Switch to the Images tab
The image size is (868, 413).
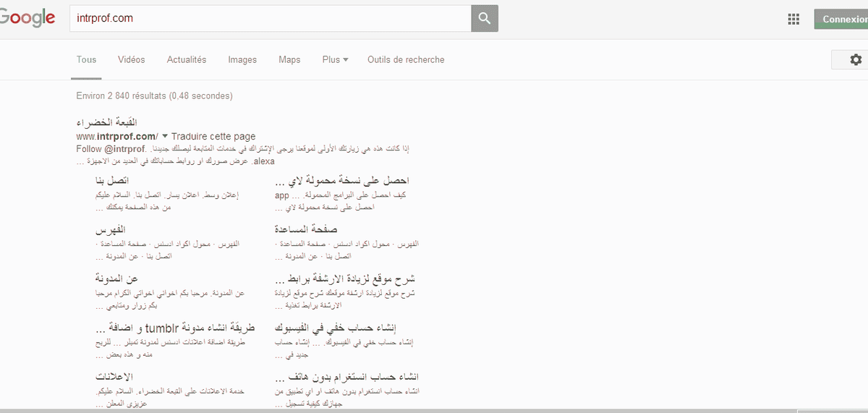242,60
